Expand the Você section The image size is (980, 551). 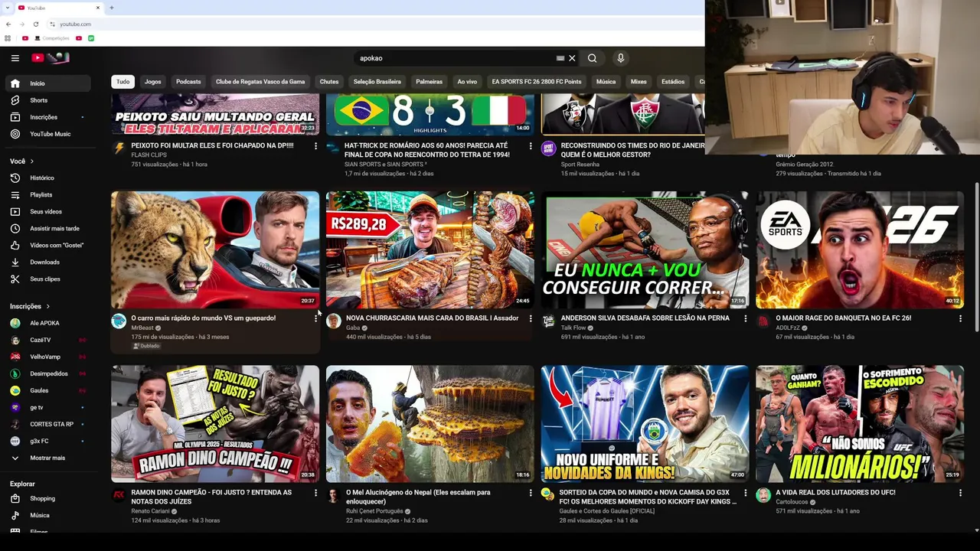21,161
